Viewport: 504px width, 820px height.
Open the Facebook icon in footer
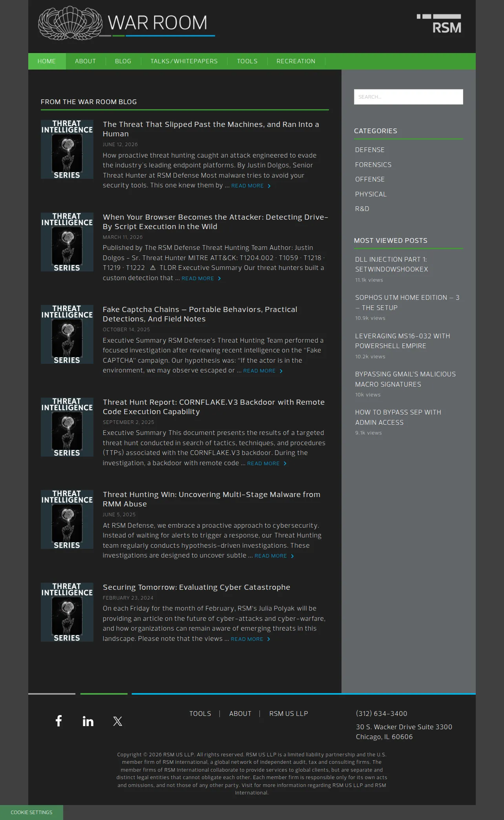pyautogui.click(x=58, y=721)
